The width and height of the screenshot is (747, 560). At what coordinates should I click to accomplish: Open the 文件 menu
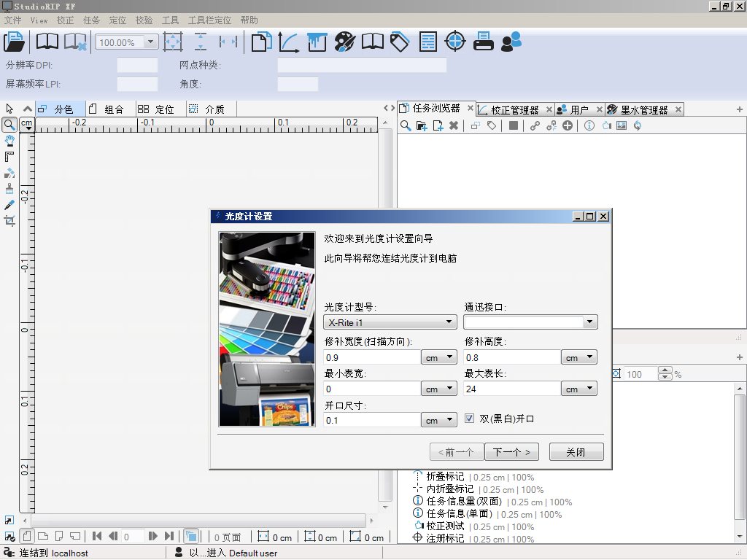tap(13, 20)
